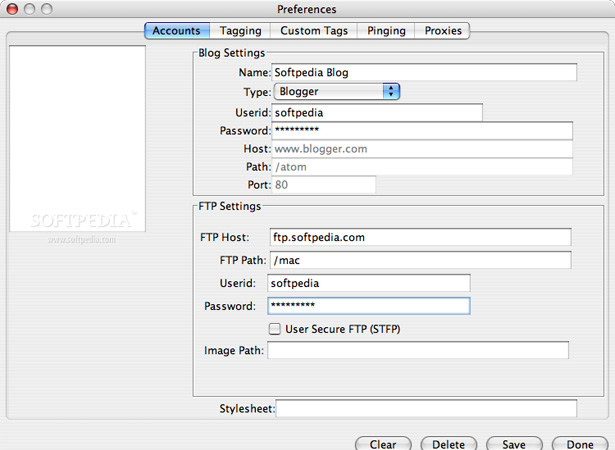Click the FTP Path field
This screenshot has height=450, width=615.
point(420,260)
